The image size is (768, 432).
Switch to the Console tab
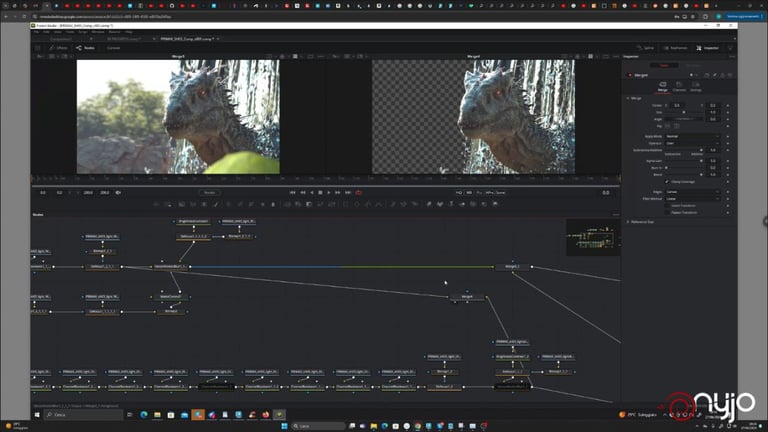pyautogui.click(x=113, y=48)
